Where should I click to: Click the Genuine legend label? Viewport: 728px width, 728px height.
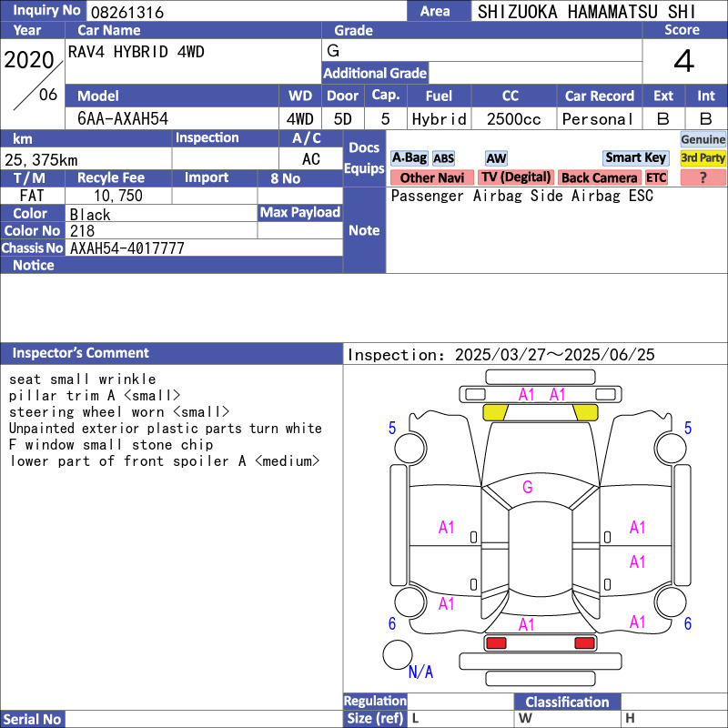[x=703, y=139]
